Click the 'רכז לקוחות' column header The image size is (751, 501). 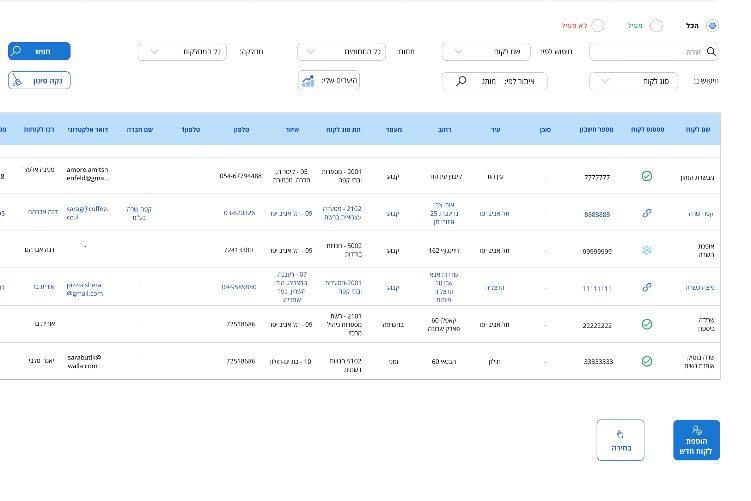click(39, 130)
